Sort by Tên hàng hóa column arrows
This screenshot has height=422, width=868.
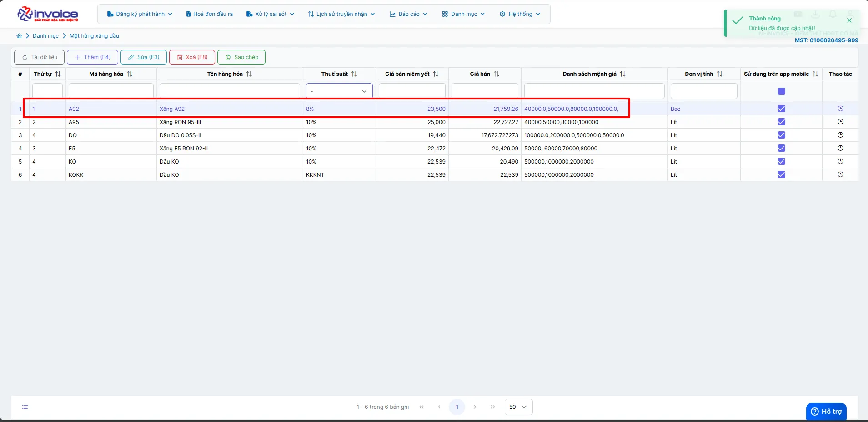pyautogui.click(x=249, y=74)
